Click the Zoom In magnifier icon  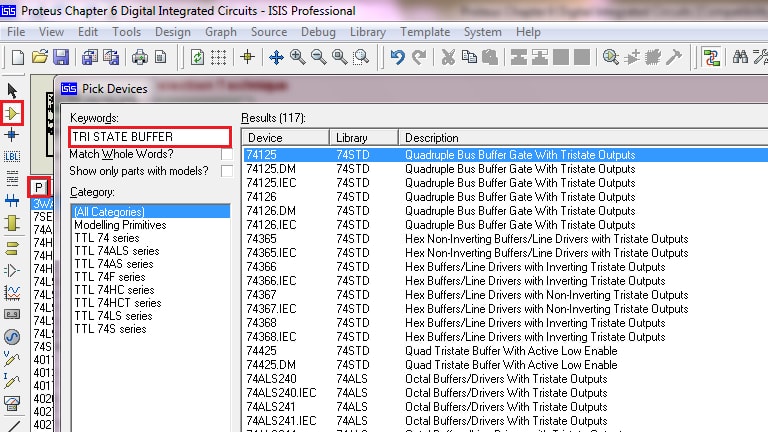[297, 57]
